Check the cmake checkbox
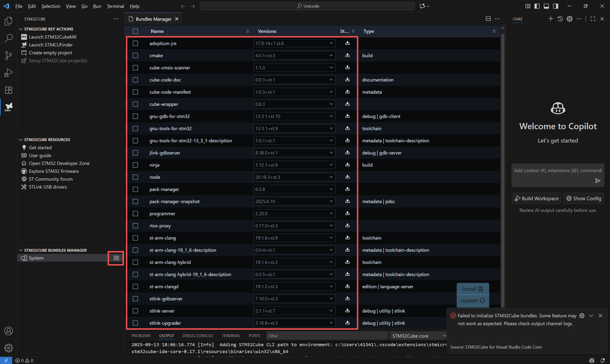 tap(136, 56)
